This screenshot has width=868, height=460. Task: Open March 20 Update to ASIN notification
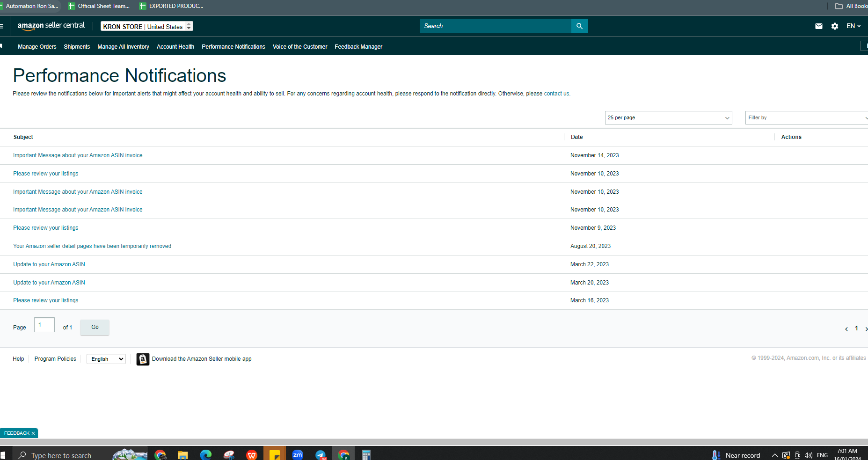tap(49, 283)
